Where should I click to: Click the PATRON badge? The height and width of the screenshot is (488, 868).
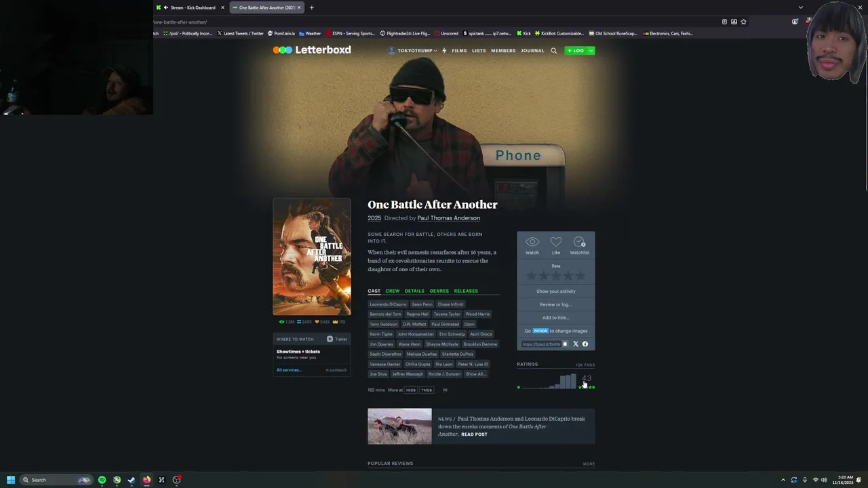tap(540, 331)
